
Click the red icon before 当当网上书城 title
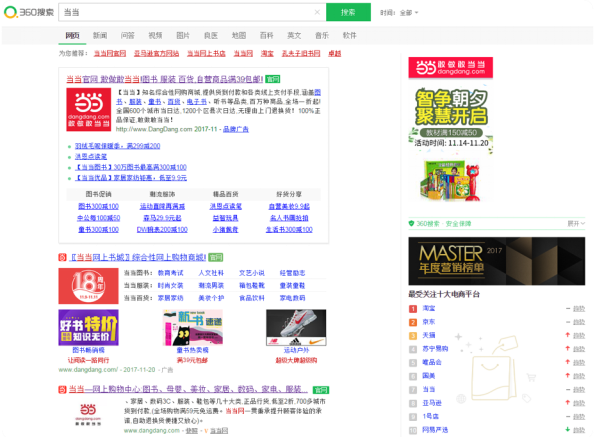pyautogui.click(x=62, y=257)
